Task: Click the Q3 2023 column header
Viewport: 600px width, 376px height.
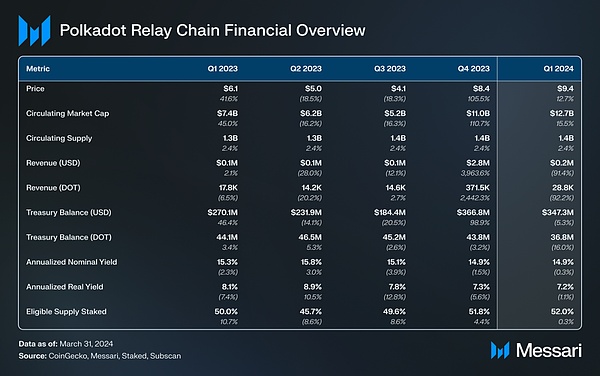Action: tap(390, 69)
